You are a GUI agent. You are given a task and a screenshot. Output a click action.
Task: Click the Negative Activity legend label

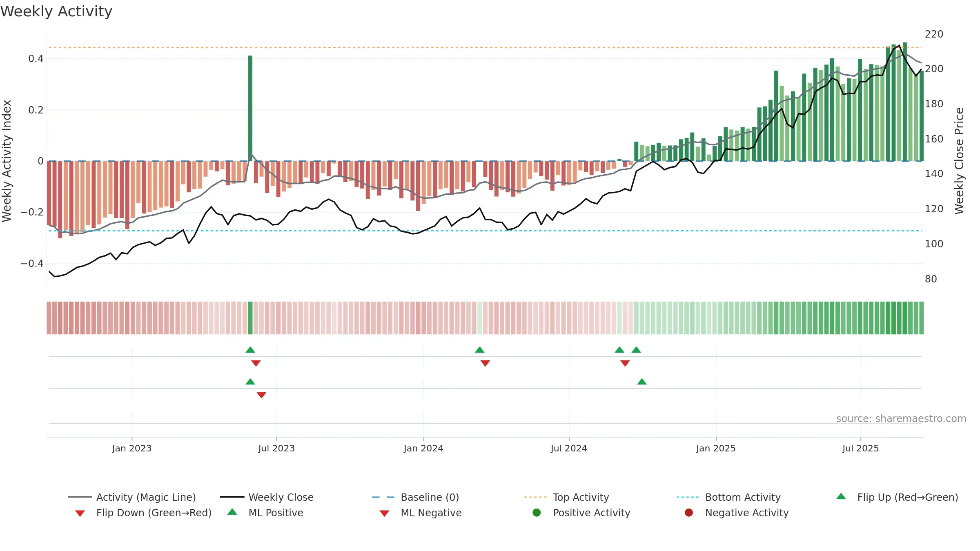click(x=747, y=513)
